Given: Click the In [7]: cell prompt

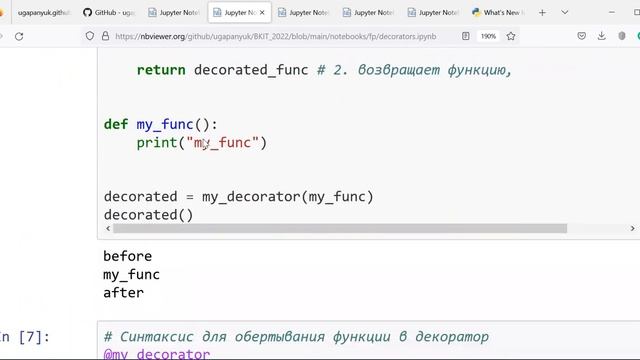Looking at the screenshot, I should pyautogui.click(x=24, y=337).
